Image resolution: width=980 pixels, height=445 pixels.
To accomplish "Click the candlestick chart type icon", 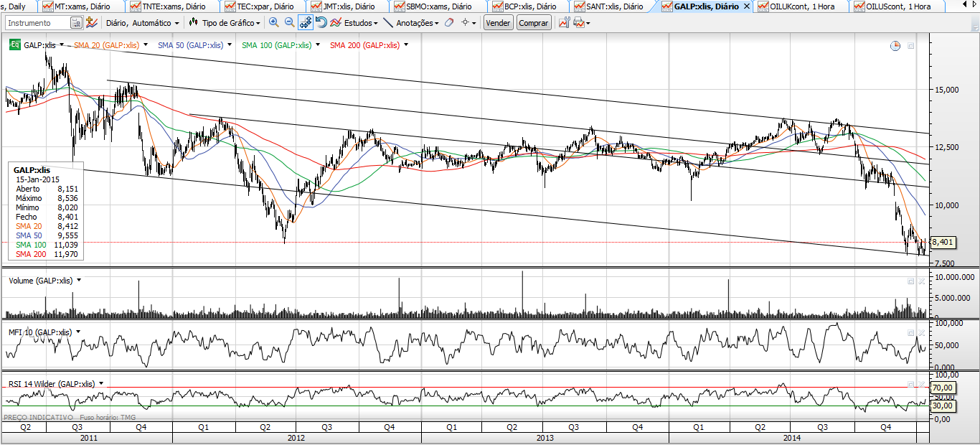I will [193, 23].
